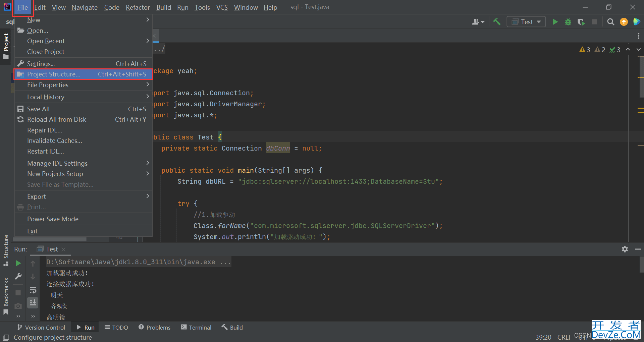Image resolution: width=644 pixels, height=342 pixels.
Task: Toggle scroll to end icon in console
Action: point(33,303)
